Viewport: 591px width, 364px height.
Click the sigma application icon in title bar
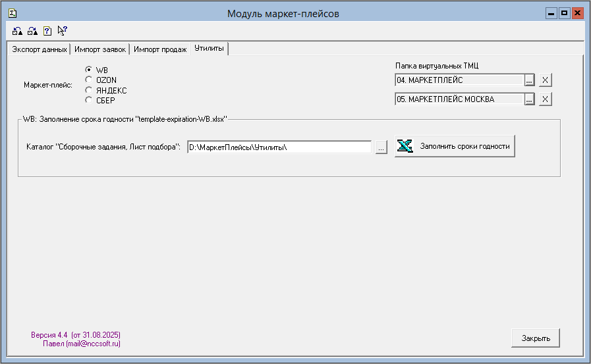(12, 13)
